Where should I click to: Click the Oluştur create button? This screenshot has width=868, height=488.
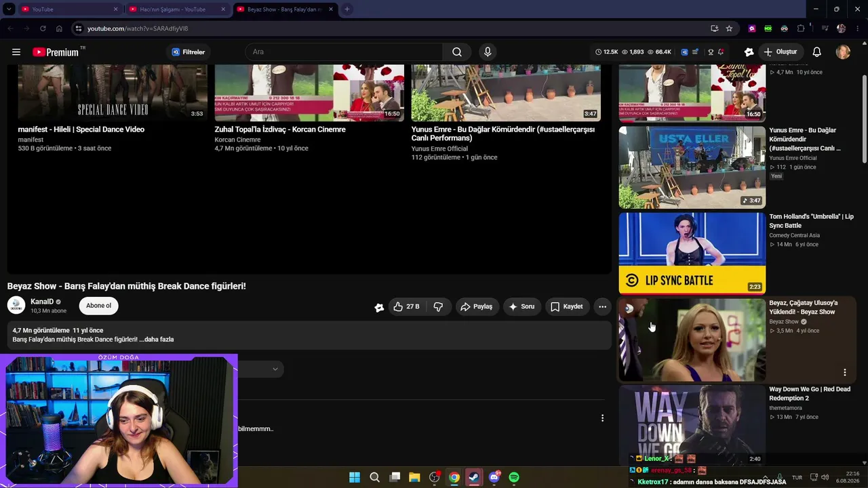(781, 52)
